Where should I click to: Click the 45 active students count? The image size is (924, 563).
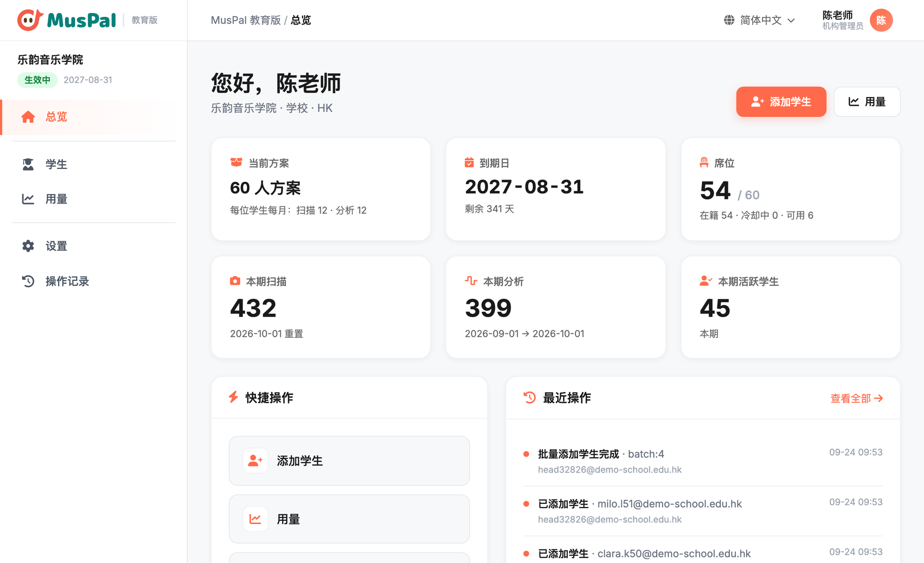(715, 308)
